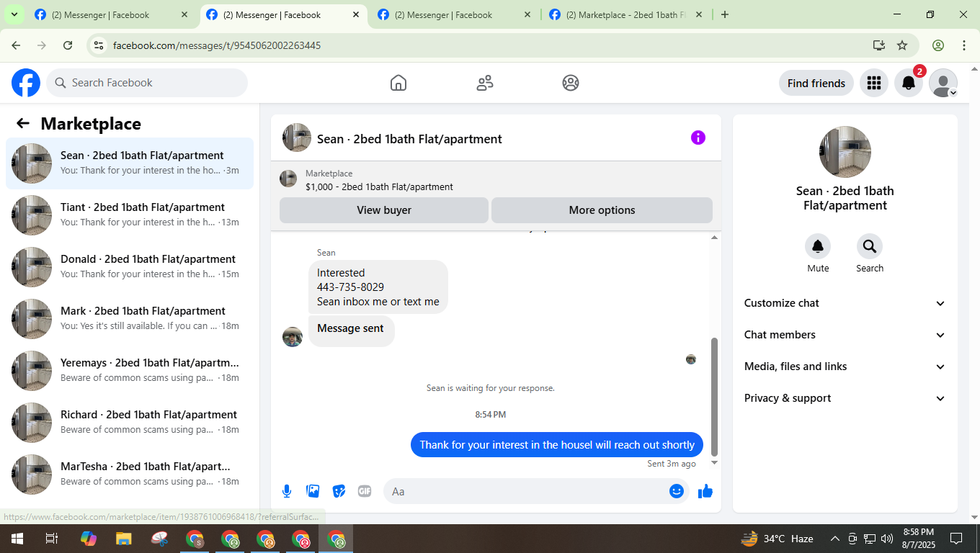980x553 pixels.
Task: Show hidden system tray icons
Action: point(835,539)
